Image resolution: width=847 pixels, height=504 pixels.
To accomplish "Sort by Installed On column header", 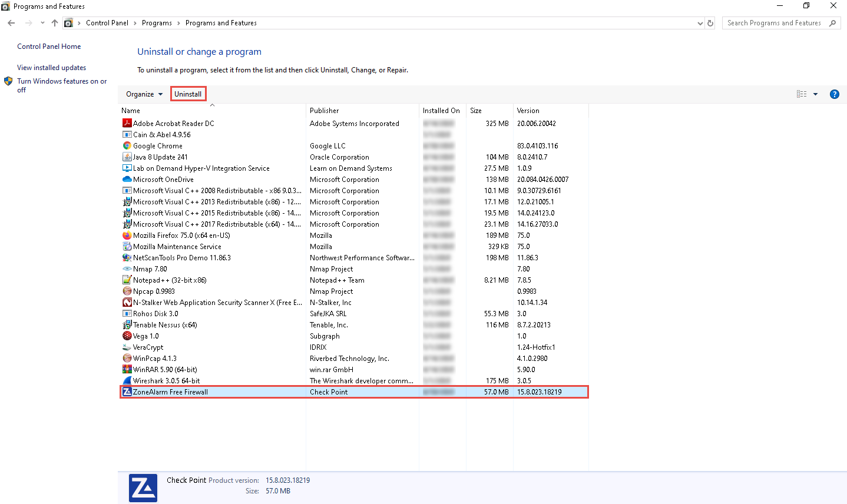I will click(442, 111).
